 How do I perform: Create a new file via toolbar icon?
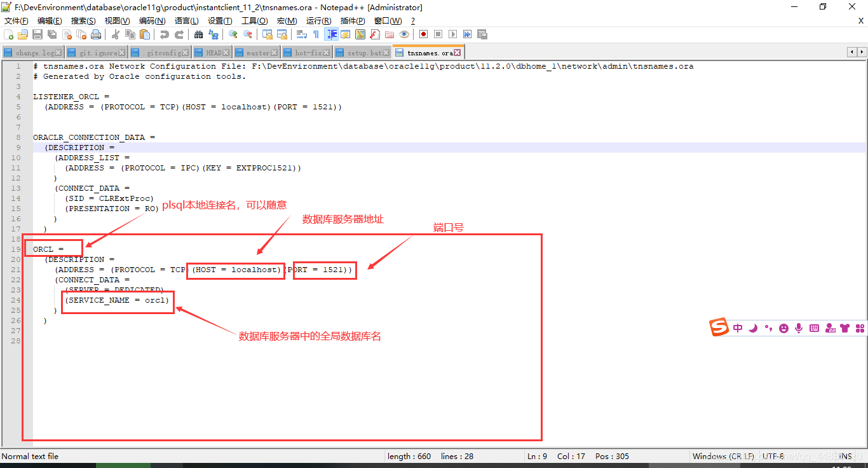8,34
